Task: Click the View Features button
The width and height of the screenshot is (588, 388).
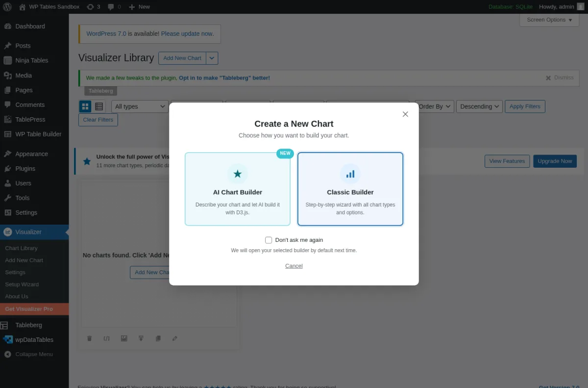Action: click(x=507, y=161)
